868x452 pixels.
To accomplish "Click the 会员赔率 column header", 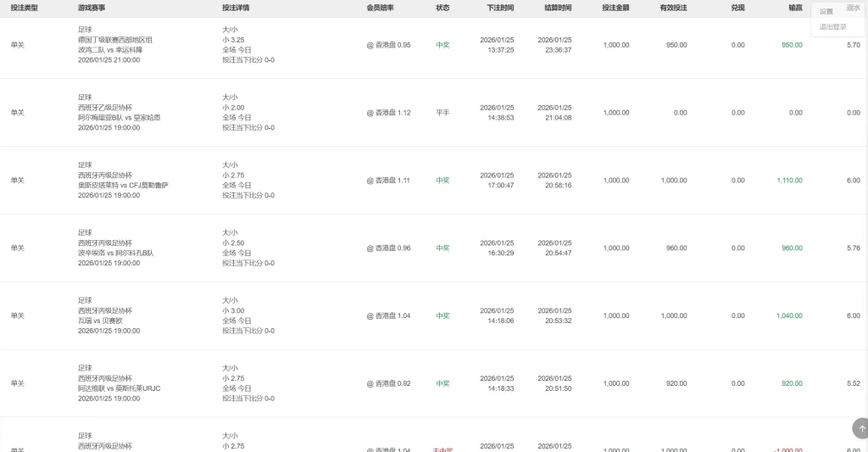I will tap(380, 8).
